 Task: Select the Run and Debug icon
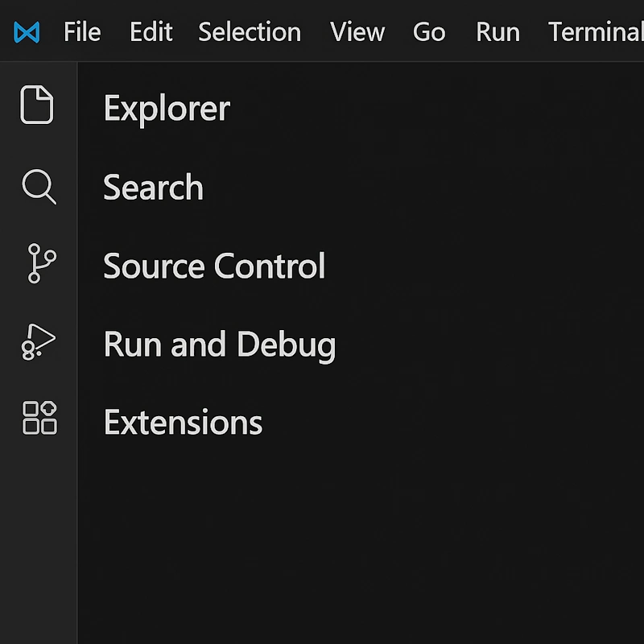pyautogui.click(x=38, y=341)
